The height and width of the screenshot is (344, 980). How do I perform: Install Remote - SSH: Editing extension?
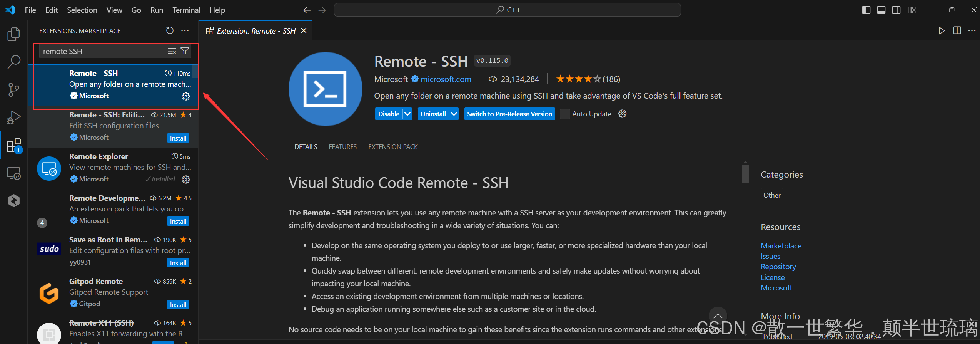[x=178, y=138]
